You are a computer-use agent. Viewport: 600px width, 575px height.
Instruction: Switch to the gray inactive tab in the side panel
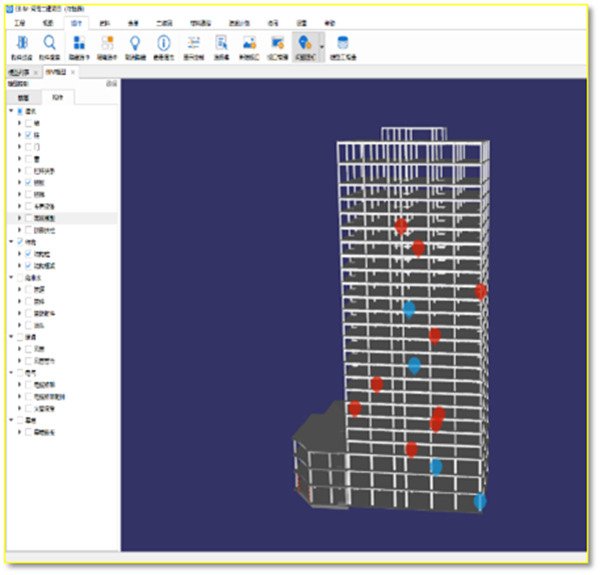click(23, 98)
